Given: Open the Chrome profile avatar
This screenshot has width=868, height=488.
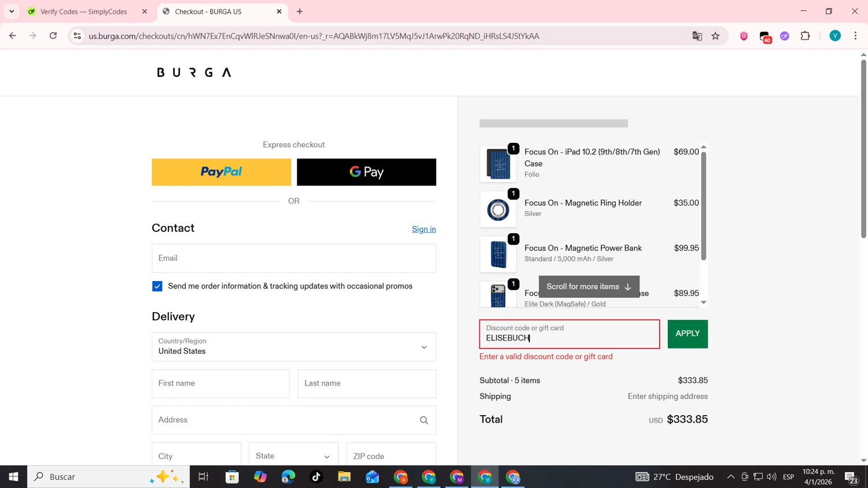Looking at the screenshot, I should (835, 36).
